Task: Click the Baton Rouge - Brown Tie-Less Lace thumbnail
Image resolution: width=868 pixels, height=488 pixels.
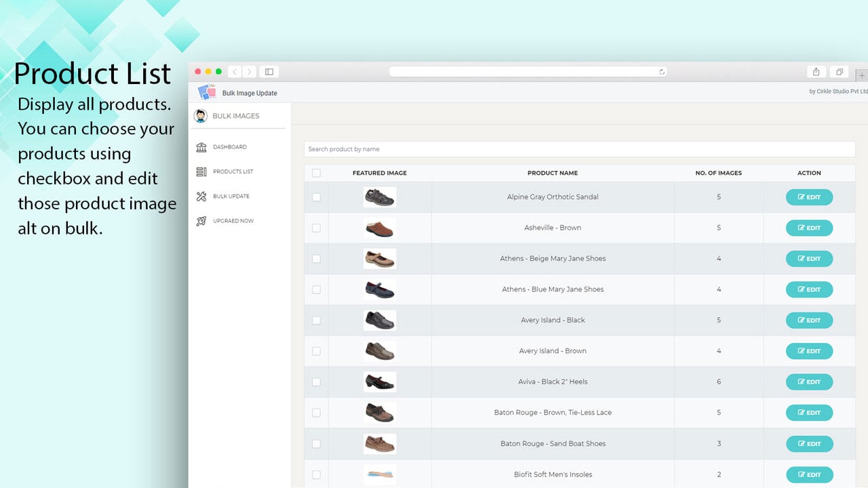Action: pos(380,413)
